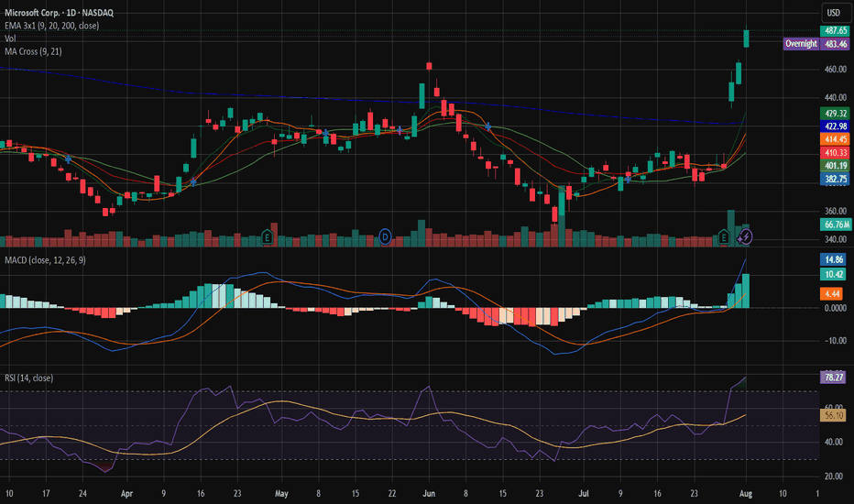
Task: Click the Overnight price label
Action: (801, 44)
